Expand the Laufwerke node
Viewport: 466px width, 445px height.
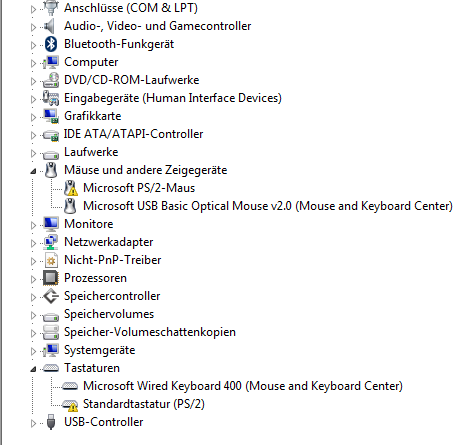pyautogui.click(x=33, y=153)
